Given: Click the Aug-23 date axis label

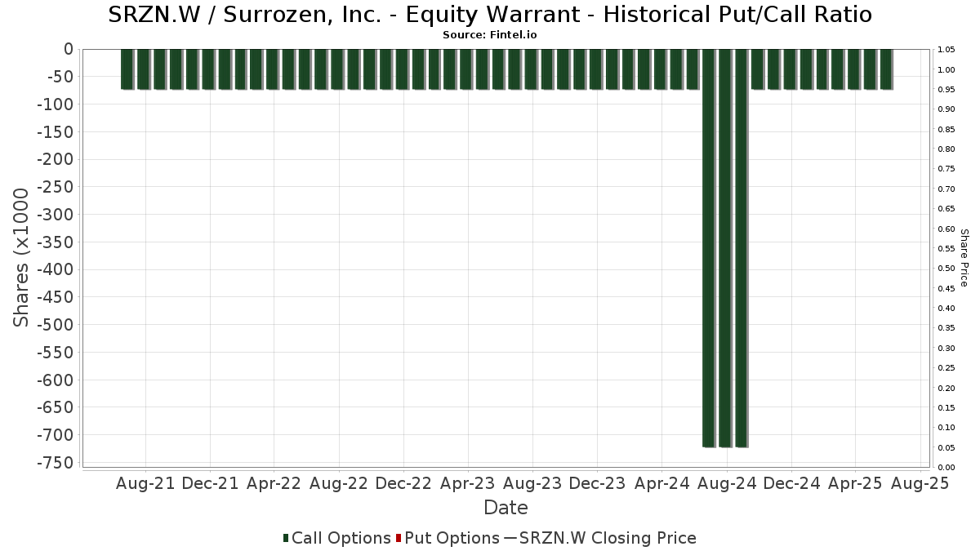Looking at the screenshot, I should (532, 483).
